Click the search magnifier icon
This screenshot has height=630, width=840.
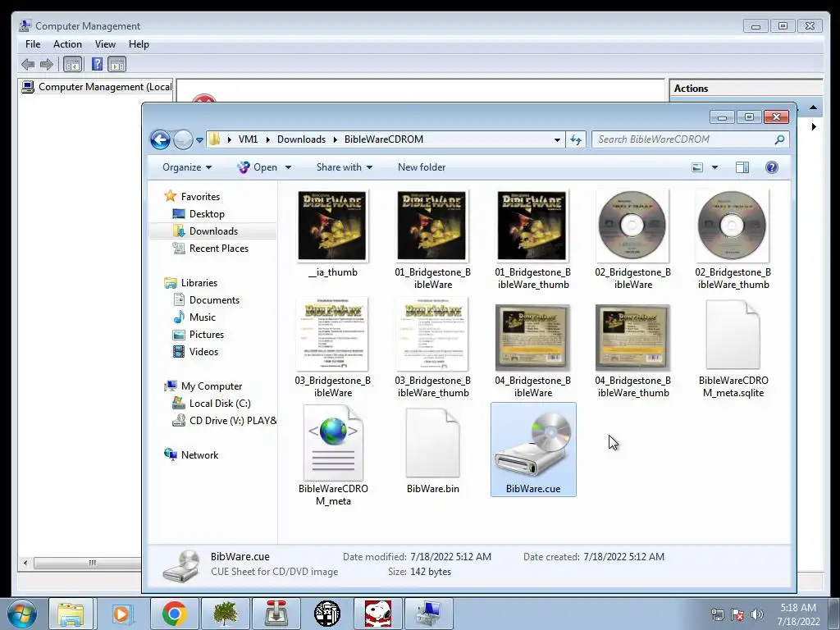tap(779, 139)
